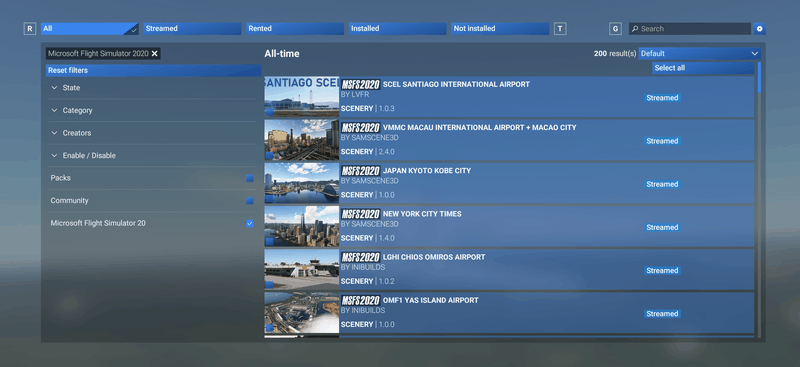This screenshot has height=367, width=800.
Task: Select checkbox on LGHI Chios Omiros thumbnail
Action: pos(269,285)
